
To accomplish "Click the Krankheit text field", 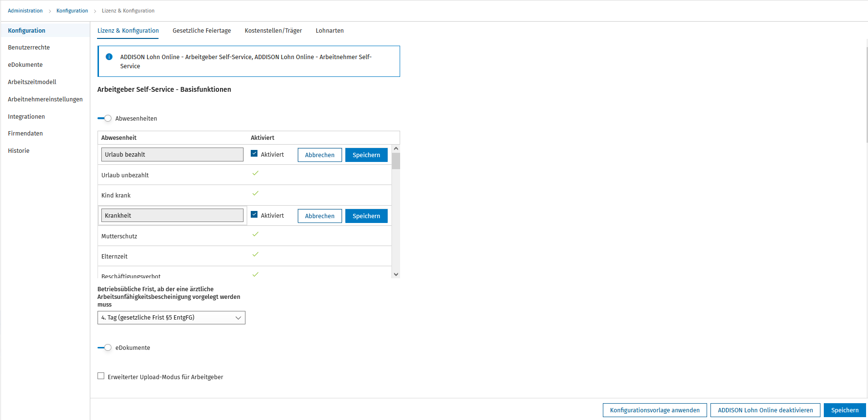I will point(172,215).
